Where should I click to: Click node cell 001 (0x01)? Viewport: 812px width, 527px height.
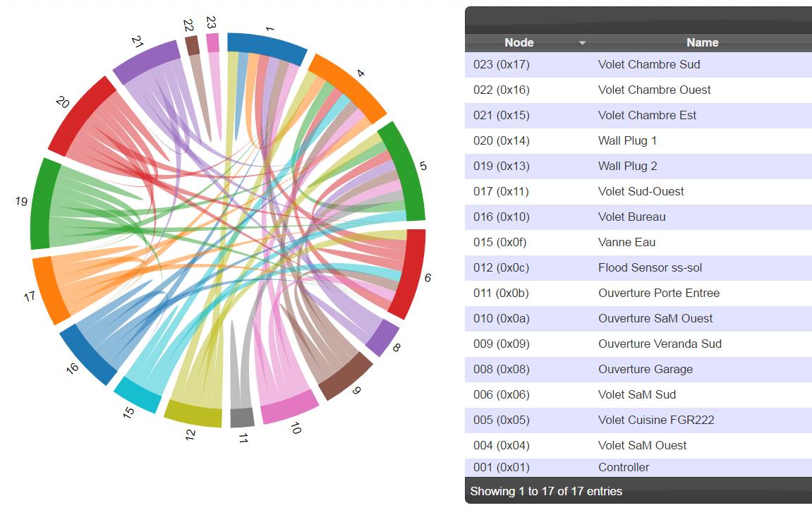[x=502, y=467]
